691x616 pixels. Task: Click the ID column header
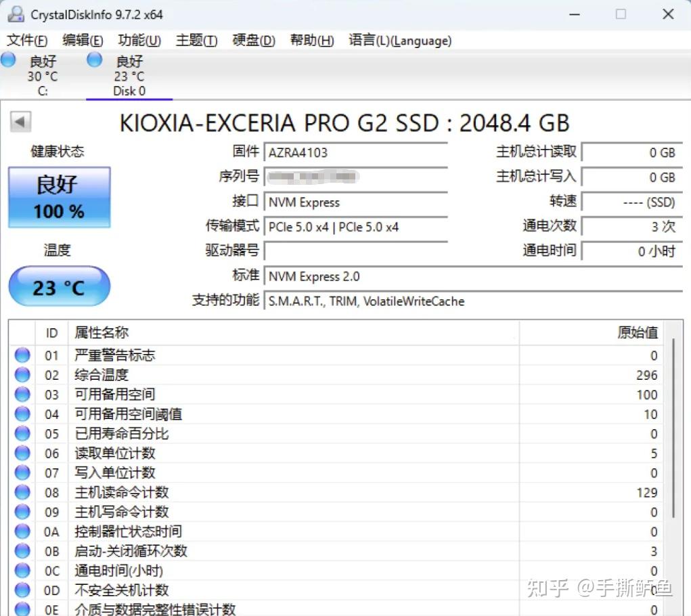51,332
